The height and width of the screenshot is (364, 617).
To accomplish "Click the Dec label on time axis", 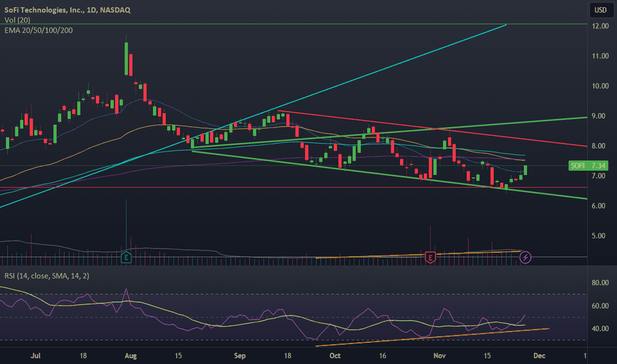I will click(539, 356).
